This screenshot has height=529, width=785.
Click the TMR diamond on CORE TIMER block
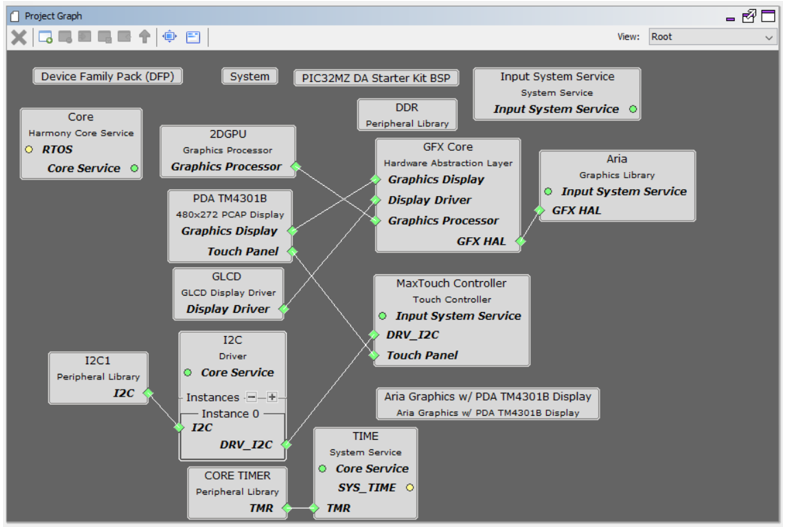tap(287, 508)
